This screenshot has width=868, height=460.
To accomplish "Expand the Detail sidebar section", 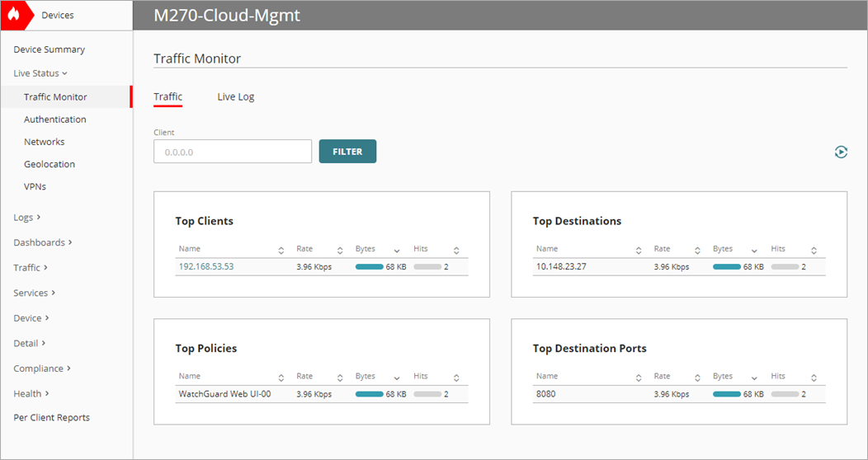I will point(30,343).
